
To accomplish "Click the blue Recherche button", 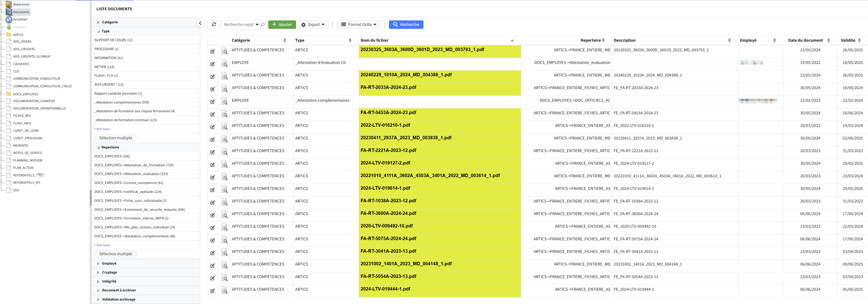I will (x=406, y=25).
